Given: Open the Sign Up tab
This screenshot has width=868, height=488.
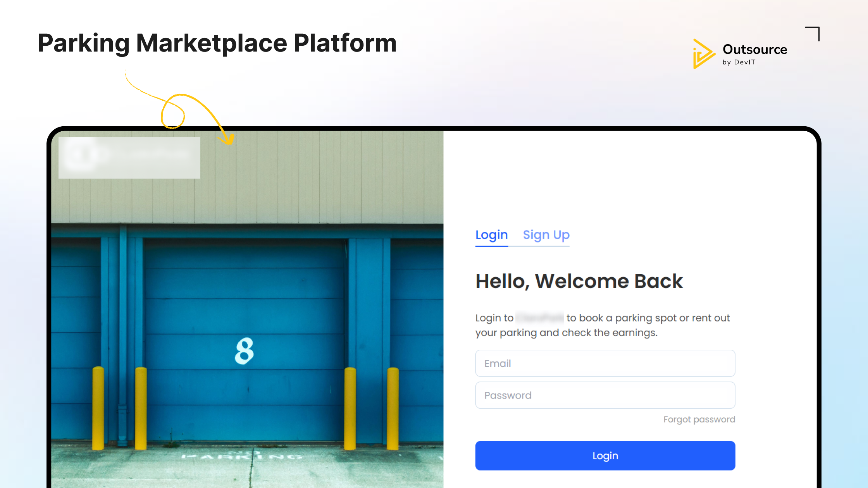Looking at the screenshot, I should tap(546, 235).
